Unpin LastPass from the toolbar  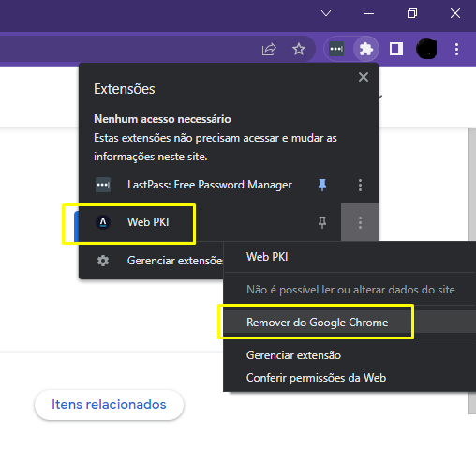(322, 185)
